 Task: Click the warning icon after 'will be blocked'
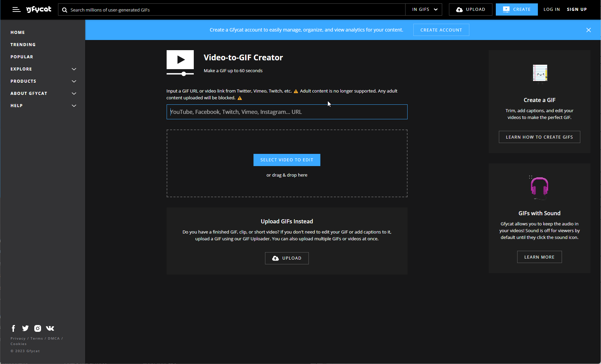coord(240,98)
